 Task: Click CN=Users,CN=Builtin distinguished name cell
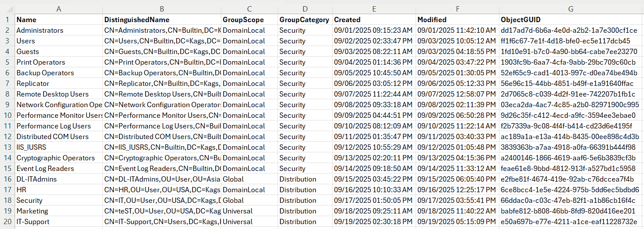point(161,41)
